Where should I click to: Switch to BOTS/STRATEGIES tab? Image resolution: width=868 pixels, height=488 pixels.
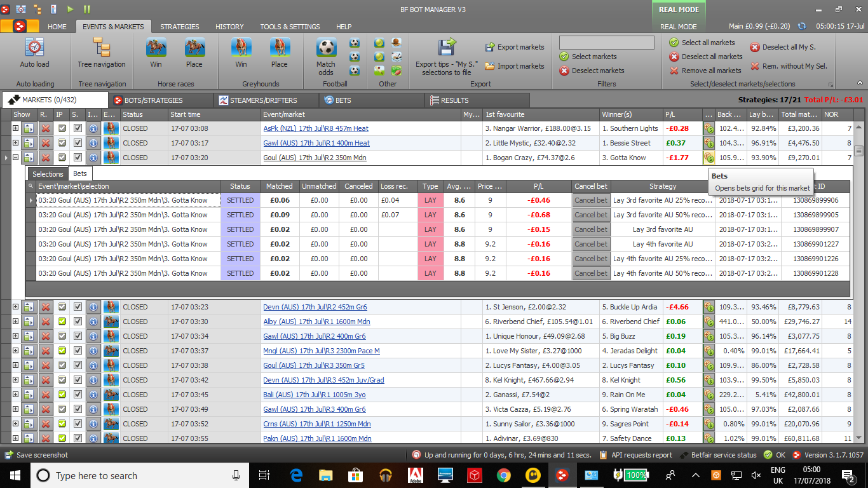160,100
